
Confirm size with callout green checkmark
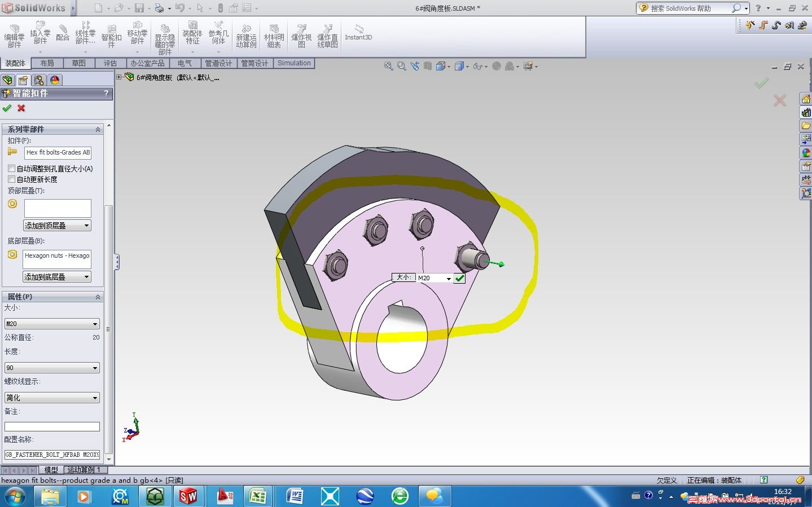pyautogui.click(x=460, y=278)
